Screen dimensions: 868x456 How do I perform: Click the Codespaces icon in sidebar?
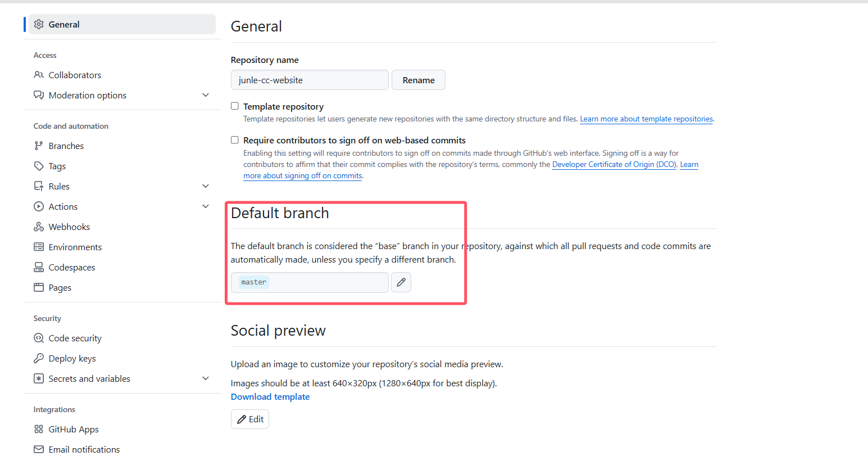click(x=39, y=268)
